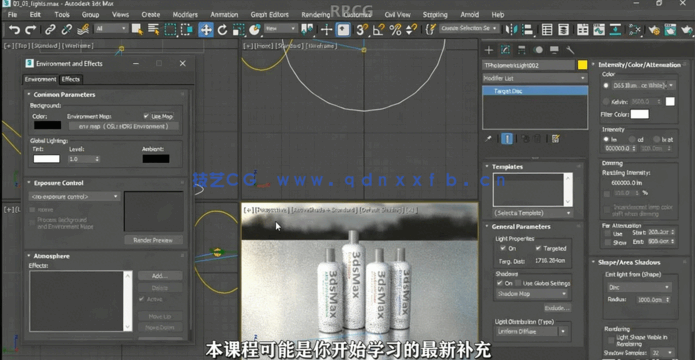Click the Undo arrow in the toolbar
The width and height of the screenshot is (695, 360).
point(14,30)
